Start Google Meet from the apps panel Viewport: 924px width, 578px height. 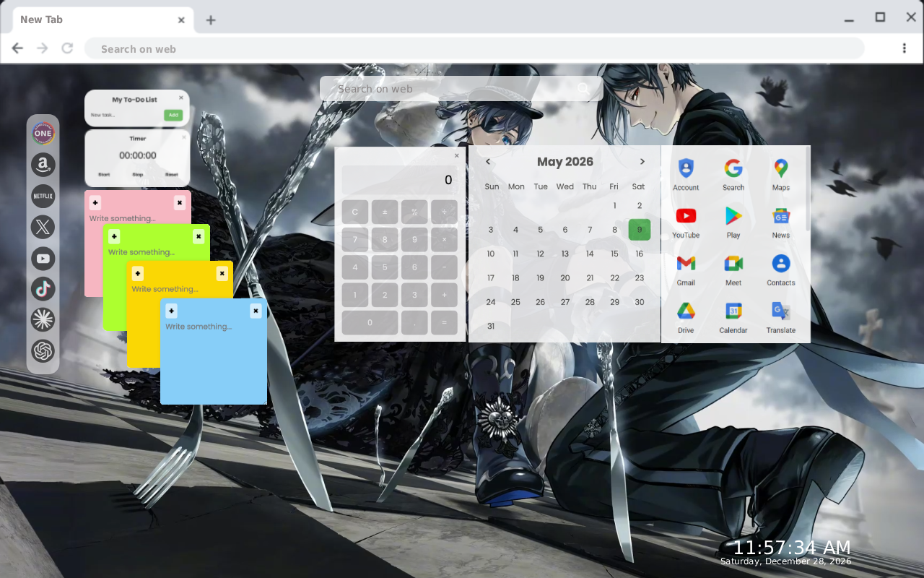pyautogui.click(x=733, y=270)
